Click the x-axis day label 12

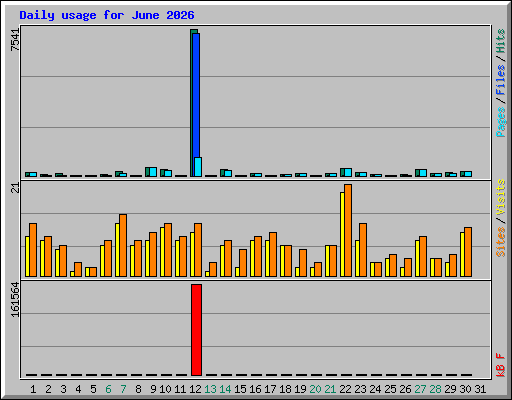pos(195,389)
